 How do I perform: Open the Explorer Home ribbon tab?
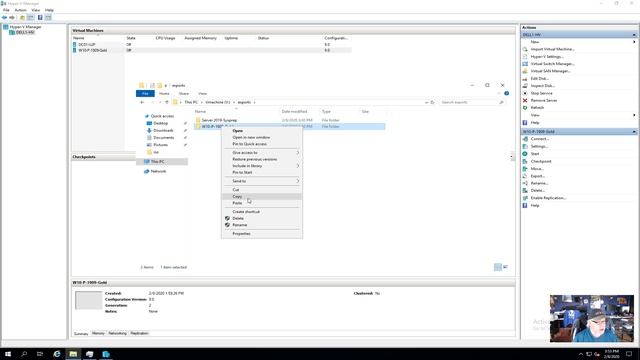(x=164, y=94)
